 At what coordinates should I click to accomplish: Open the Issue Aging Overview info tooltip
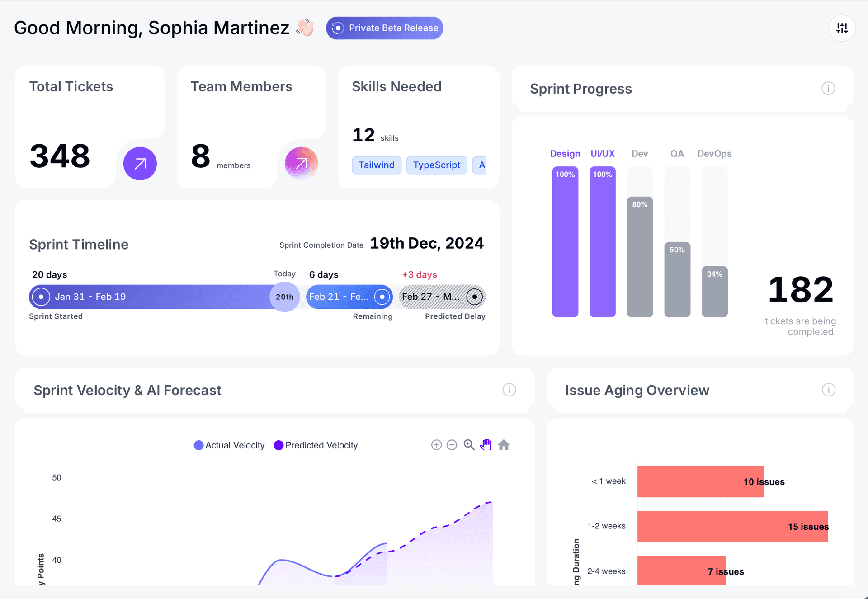(x=828, y=390)
